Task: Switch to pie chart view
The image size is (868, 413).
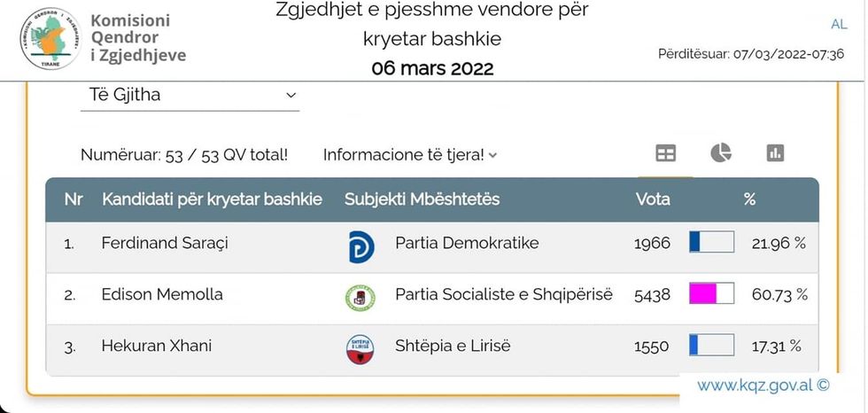Action: coord(720,153)
